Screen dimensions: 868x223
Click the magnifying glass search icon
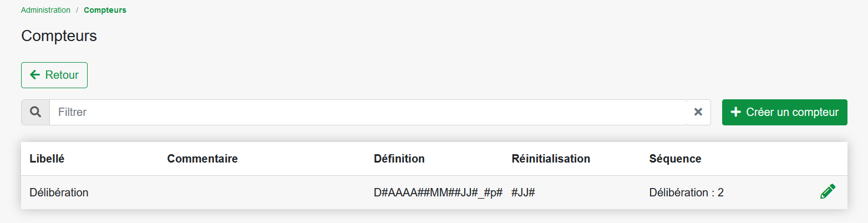point(35,112)
